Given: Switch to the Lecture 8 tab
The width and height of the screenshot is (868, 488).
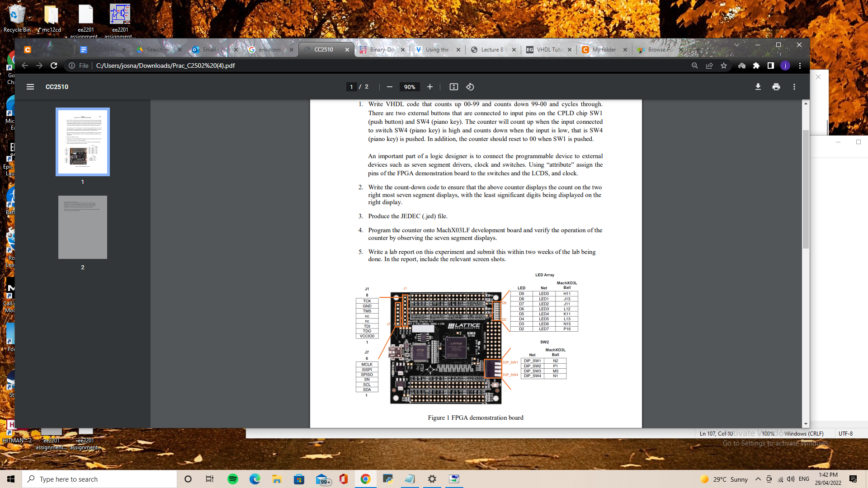Looking at the screenshot, I should click(x=492, y=50).
